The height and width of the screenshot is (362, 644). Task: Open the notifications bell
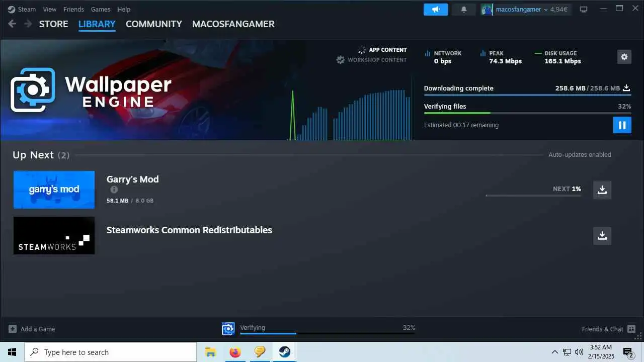tap(464, 10)
